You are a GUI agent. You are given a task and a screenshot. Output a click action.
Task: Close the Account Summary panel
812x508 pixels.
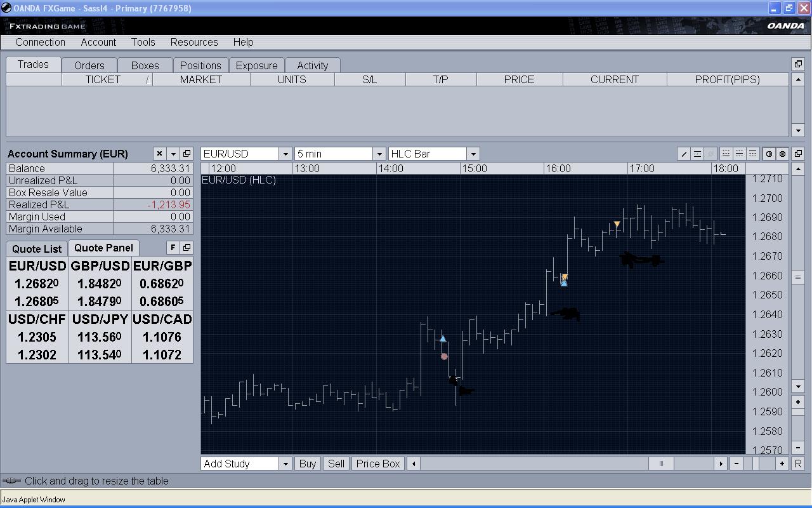[x=159, y=154]
